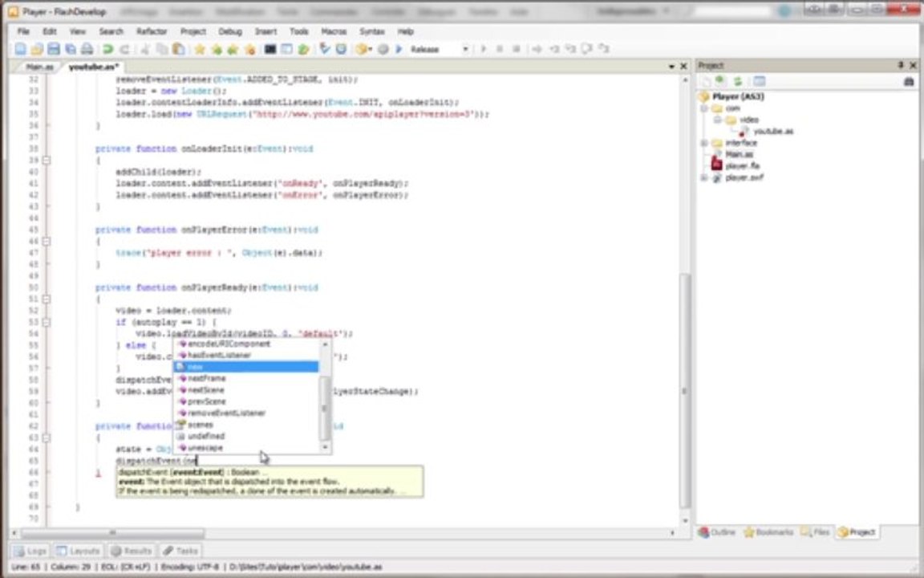Pin the Project panel with auto-hide icon

(901, 66)
